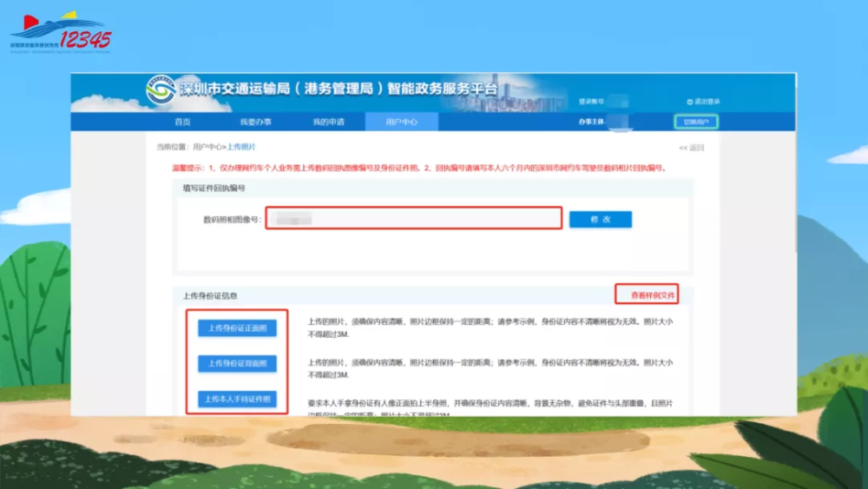Select the 用户中心 tab

point(402,122)
